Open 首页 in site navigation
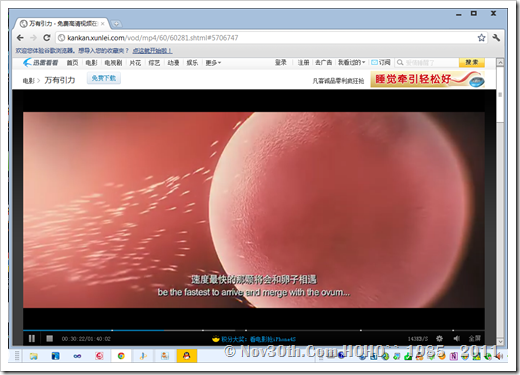The width and height of the screenshot is (520, 375). [72, 63]
